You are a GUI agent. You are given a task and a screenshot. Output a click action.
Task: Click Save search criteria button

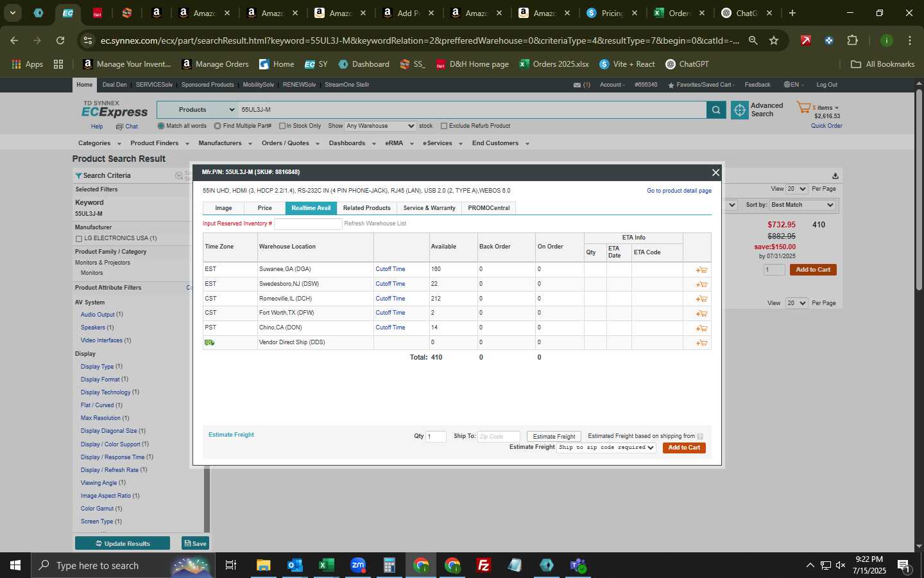[196, 543]
